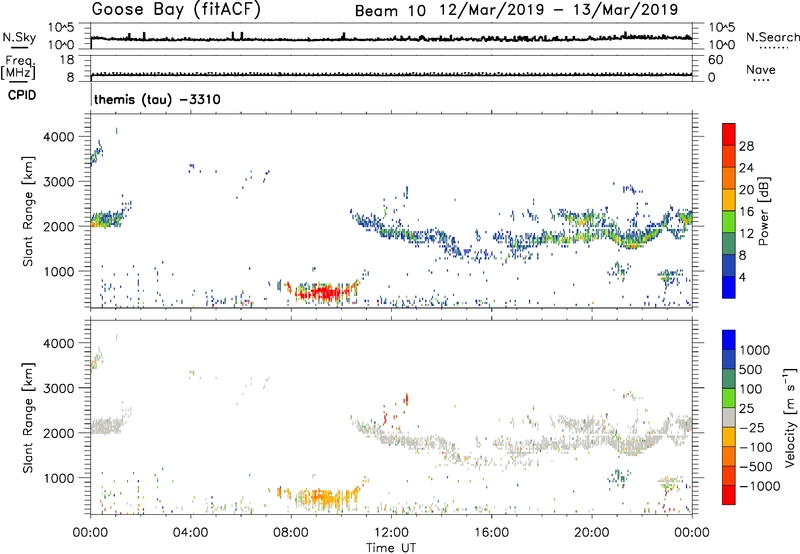800x554 pixels.
Task: Click the blue band near 4 on the Power color bar
Action: tap(729, 287)
